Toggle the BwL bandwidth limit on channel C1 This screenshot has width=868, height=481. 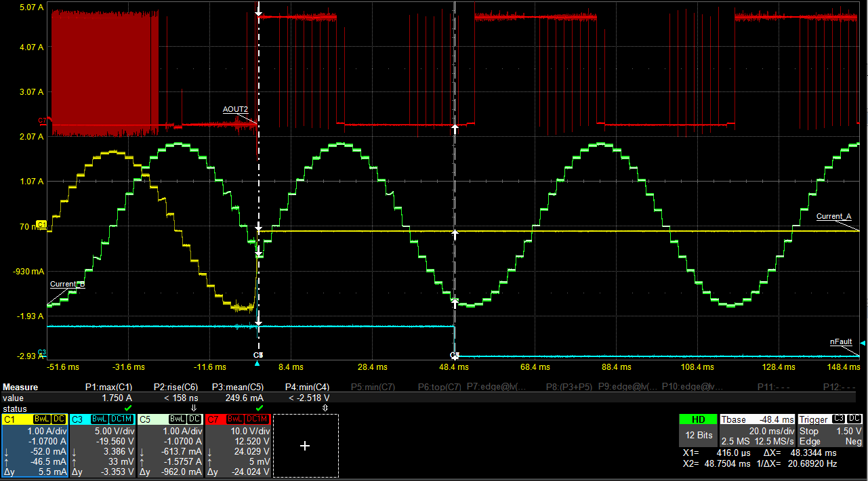click(41, 418)
